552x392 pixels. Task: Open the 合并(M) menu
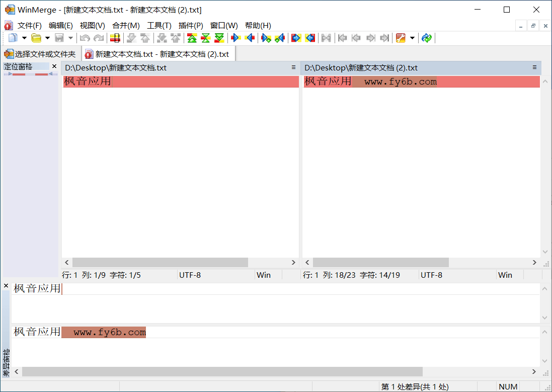pyautogui.click(x=126, y=25)
